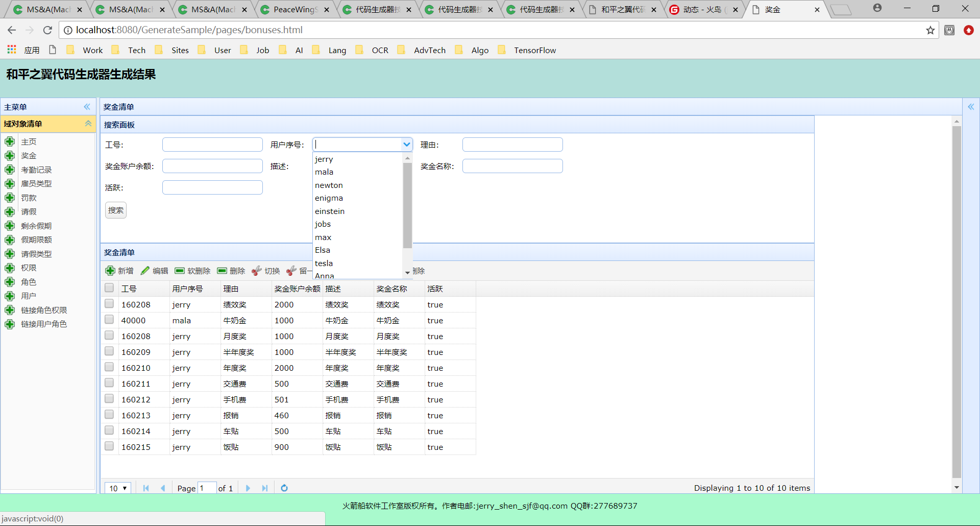Collapse the 主菜单 left panel

pyautogui.click(x=87, y=107)
